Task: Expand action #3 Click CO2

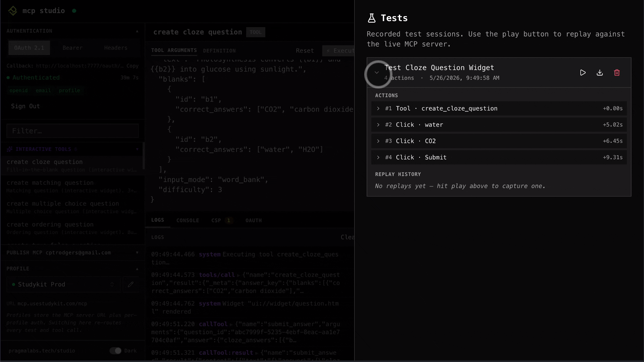Action: click(499, 141)
